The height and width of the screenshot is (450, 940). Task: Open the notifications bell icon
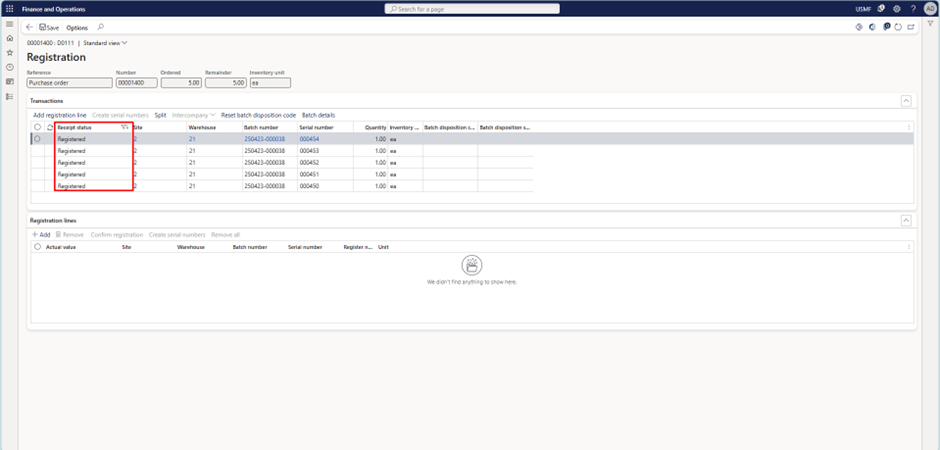pos(881,9)
